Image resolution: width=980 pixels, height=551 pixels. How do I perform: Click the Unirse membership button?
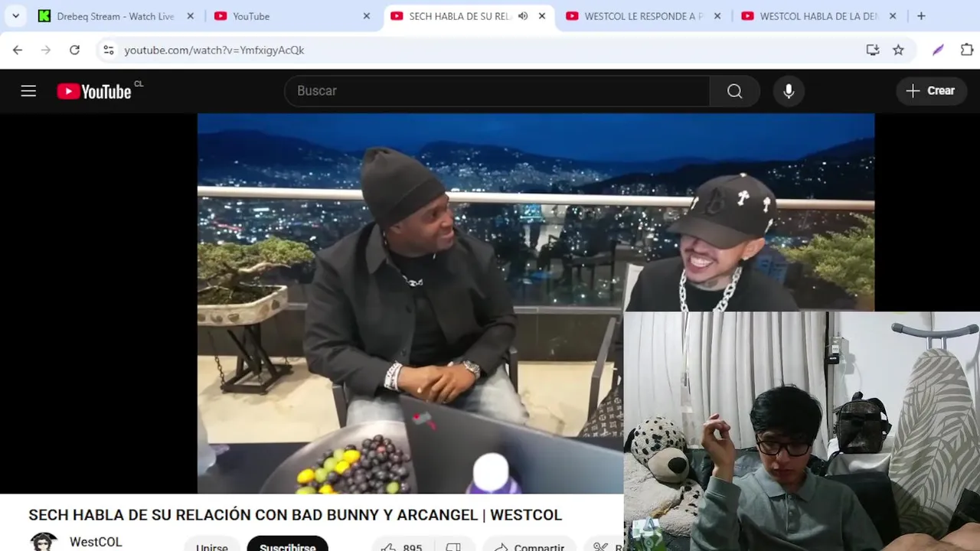(212, 546)
